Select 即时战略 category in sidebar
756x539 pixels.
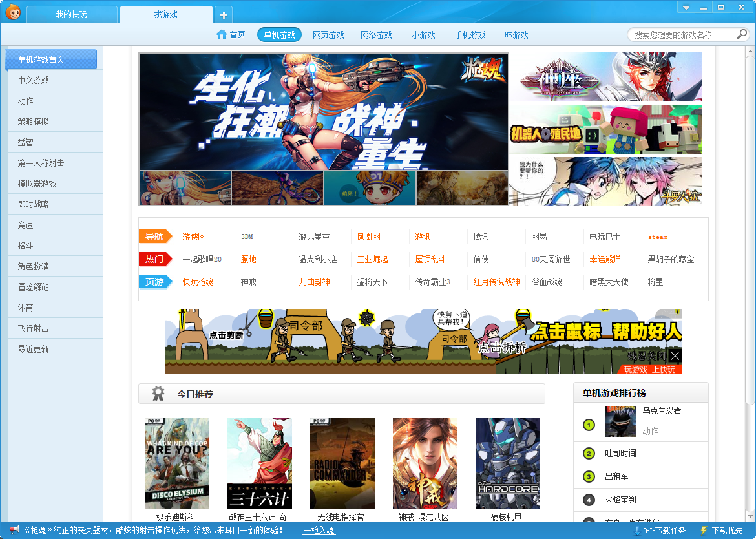click(55, 204)
